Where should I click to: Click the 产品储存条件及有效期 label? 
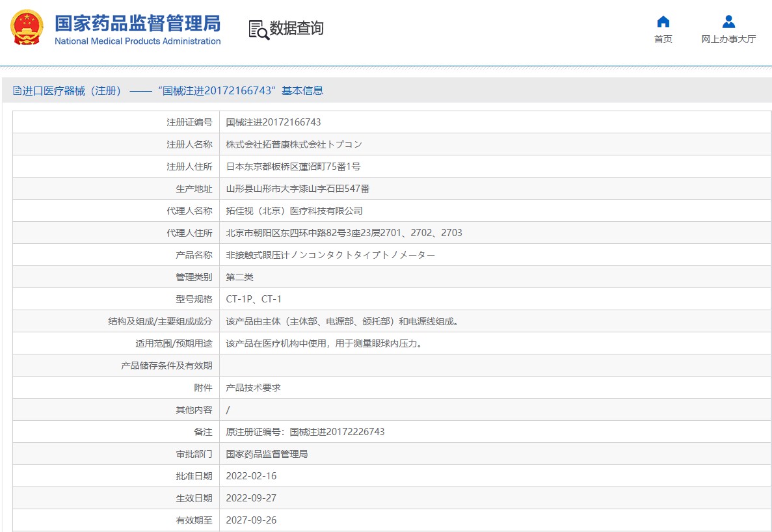click(167, 366)
